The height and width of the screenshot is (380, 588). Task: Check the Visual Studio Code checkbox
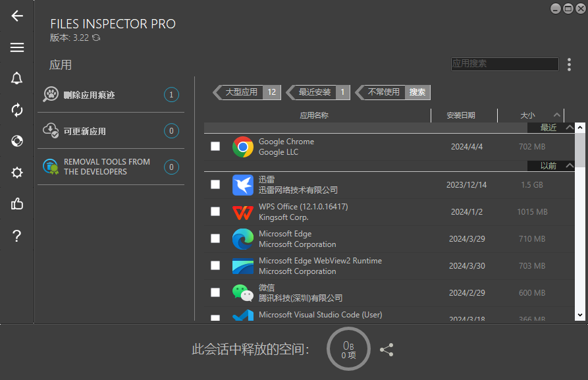(215, 318)
